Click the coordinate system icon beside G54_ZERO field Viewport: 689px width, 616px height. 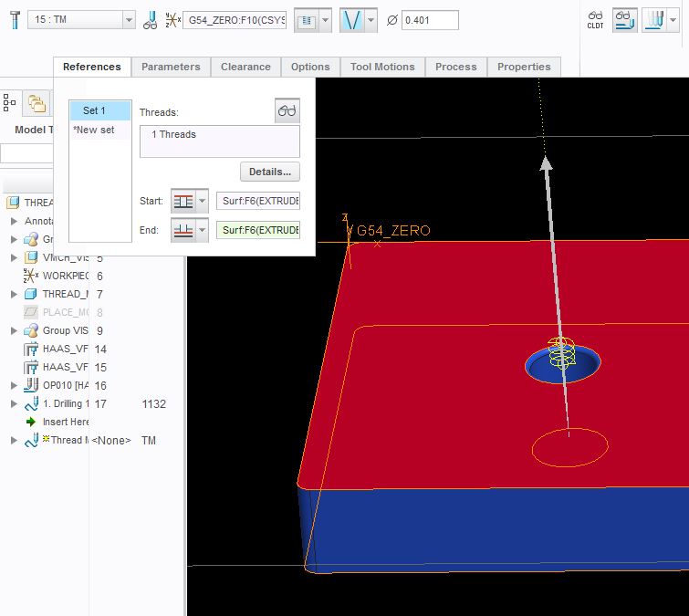172,20
